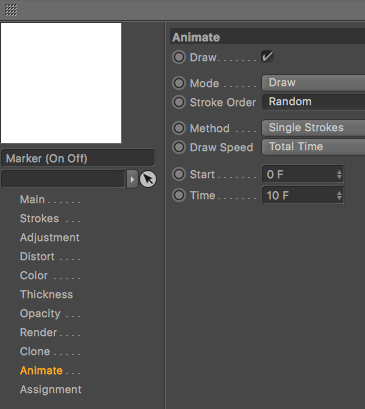Click the animation dot beside Draw

[x=179, y=57]
